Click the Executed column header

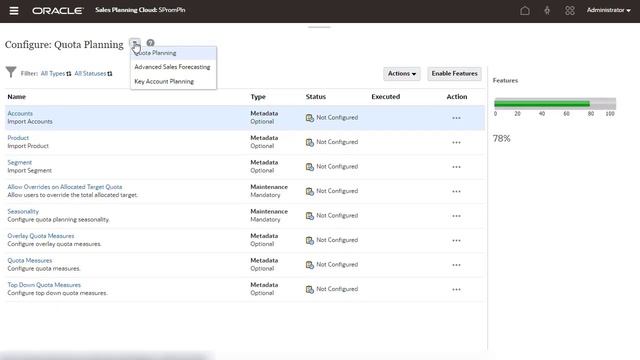386,97
